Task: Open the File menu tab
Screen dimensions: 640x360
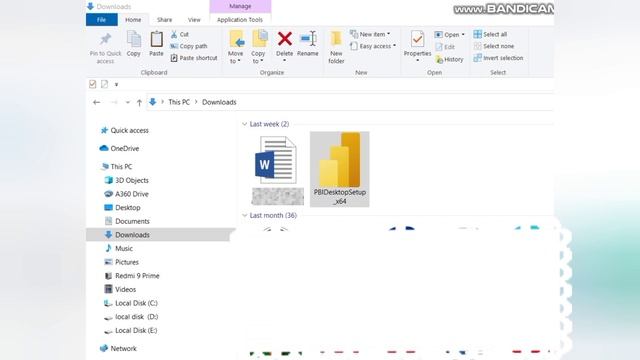Action: (102, 20)
